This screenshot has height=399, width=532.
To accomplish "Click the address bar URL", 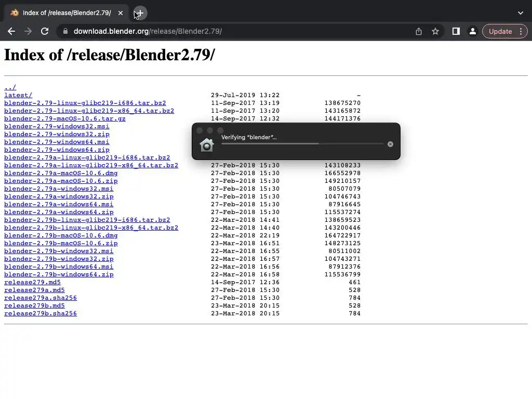I will coord(148,31).
